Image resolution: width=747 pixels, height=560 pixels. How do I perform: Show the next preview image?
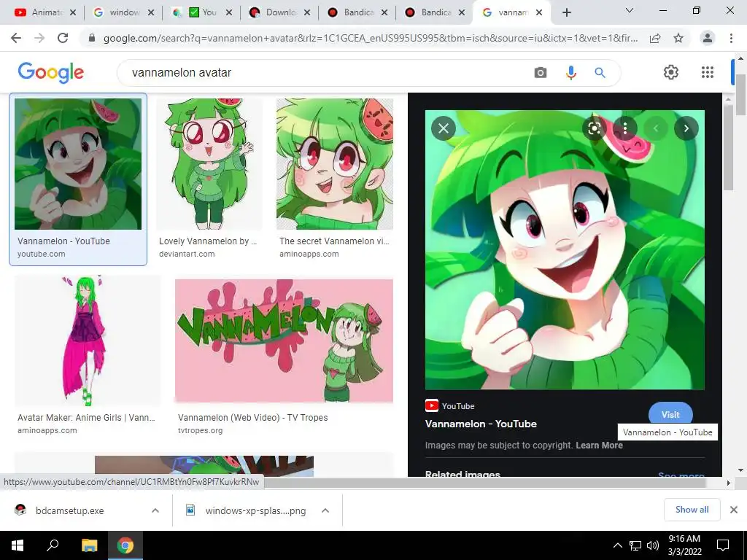tap(686, 128)
